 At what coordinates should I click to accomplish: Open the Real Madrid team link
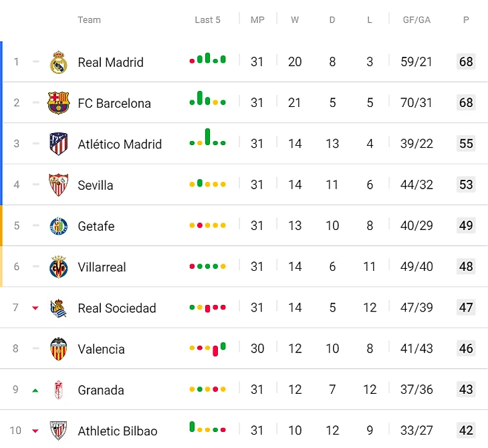tap(110, 62)
